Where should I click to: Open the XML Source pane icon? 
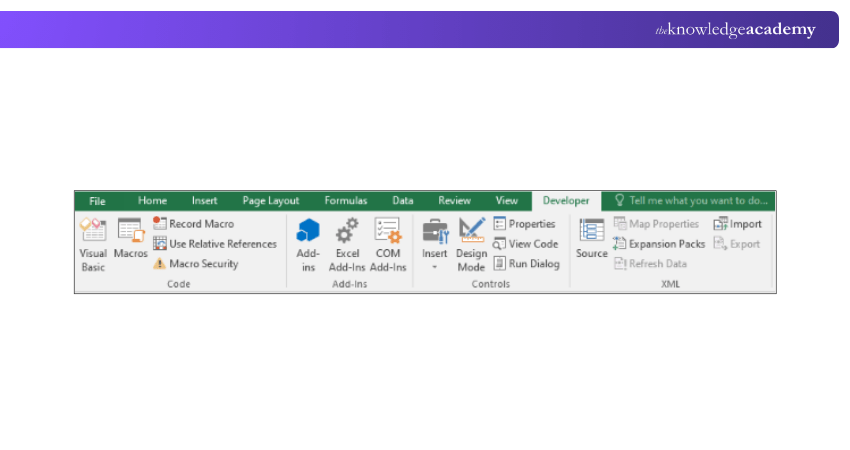tap(592, 231)
